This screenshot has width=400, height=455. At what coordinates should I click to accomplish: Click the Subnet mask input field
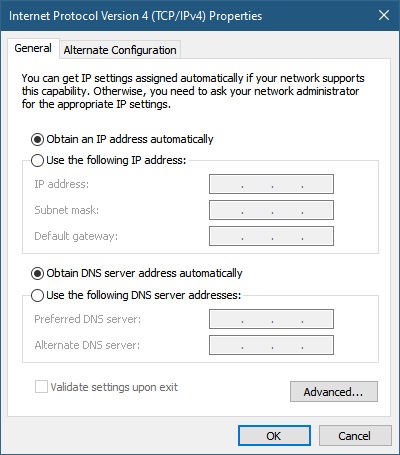(x=271, y=210)
